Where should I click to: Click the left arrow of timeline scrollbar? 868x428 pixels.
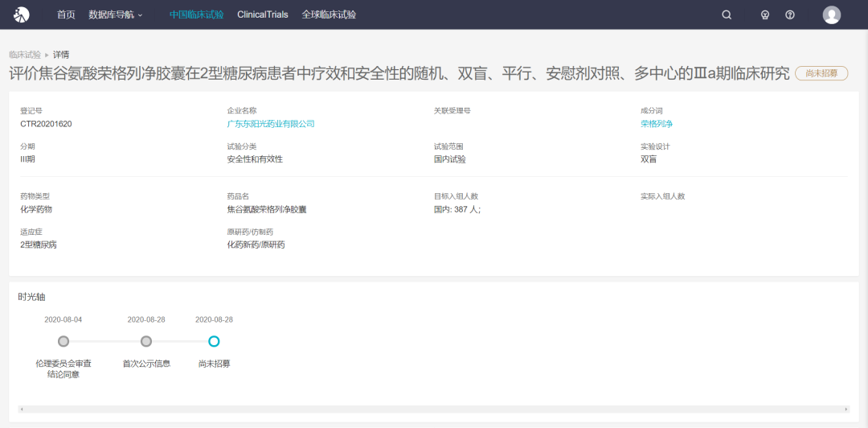22,409
